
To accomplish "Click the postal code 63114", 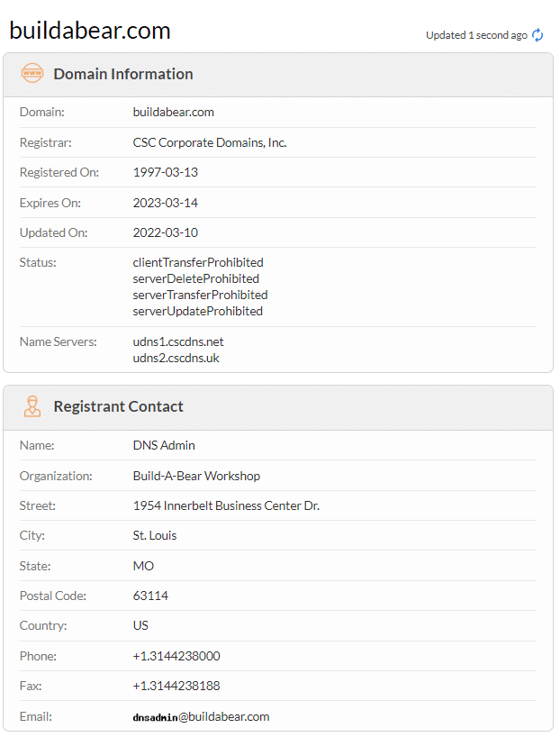I will (150, 596).
